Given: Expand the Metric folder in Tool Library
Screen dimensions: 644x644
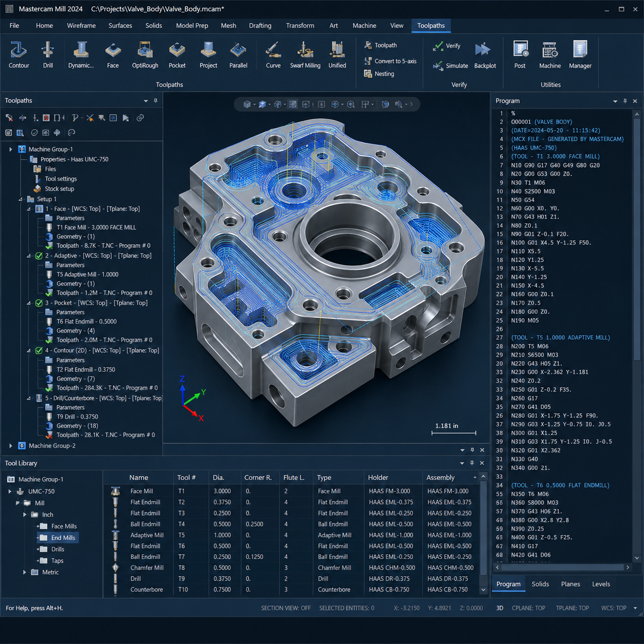Looking at the screenshot, I should coord(24,572).
